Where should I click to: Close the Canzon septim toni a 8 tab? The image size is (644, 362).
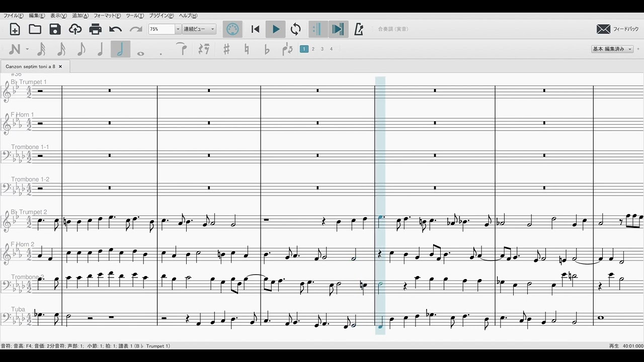(60, 66)
